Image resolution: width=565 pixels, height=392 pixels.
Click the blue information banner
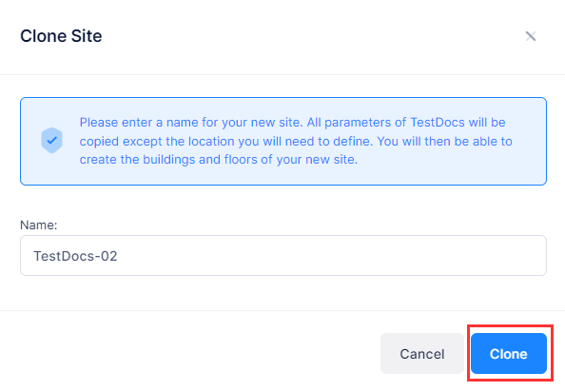283,141
